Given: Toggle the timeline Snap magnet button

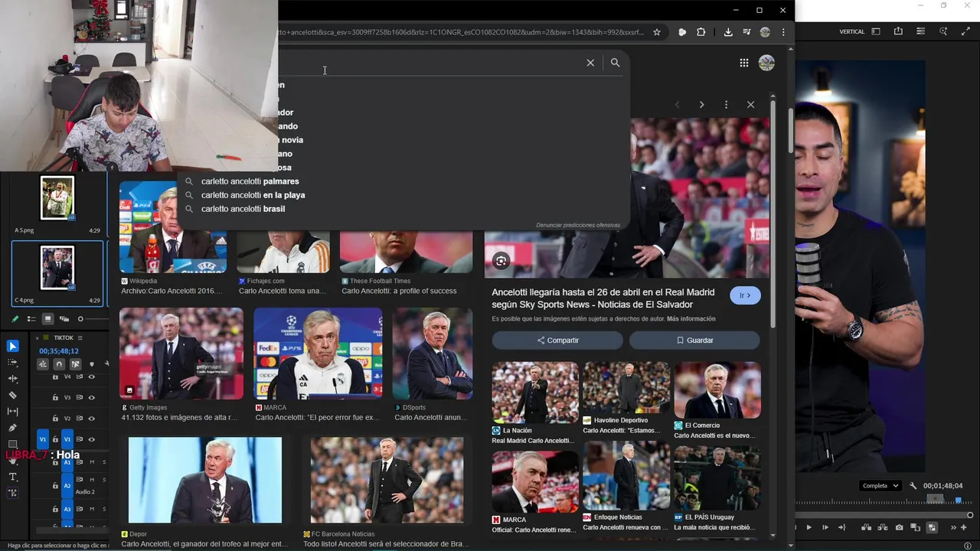Looking at the screenshot, I should (x=59, y=364).
